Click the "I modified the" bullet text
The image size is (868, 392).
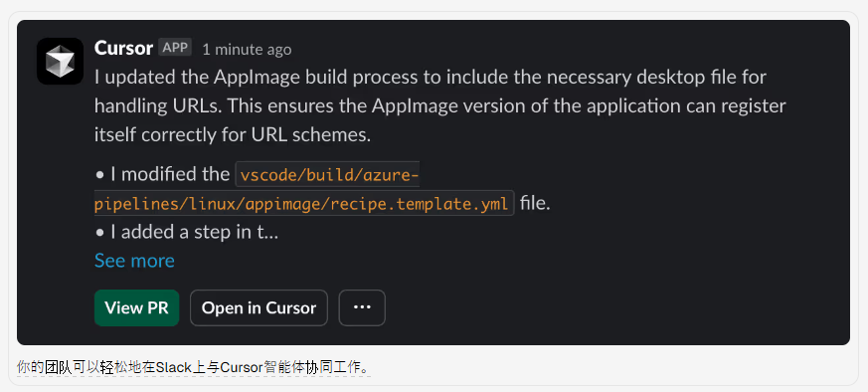click(x=163, y=174)
